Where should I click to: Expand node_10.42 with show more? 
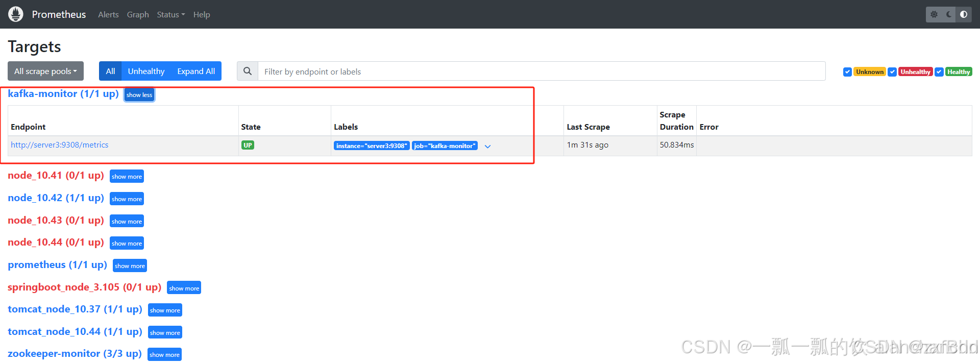[127, 199]
